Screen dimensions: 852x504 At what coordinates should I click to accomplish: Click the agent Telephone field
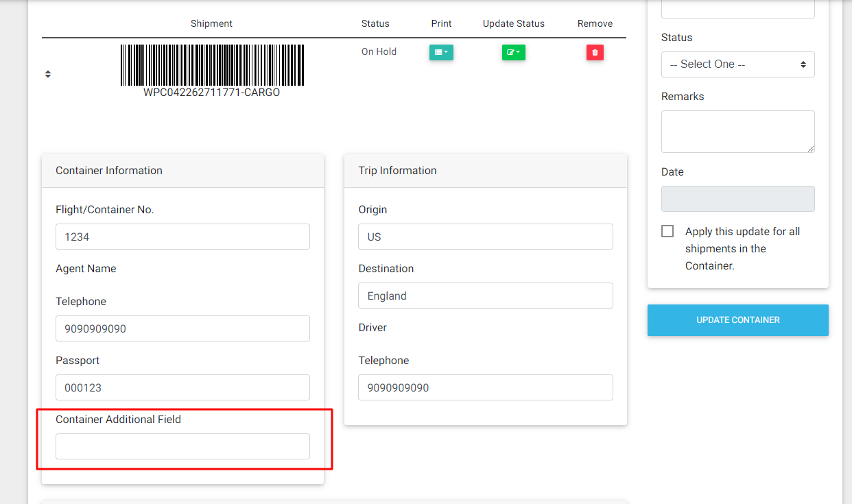tap(182, 328)
